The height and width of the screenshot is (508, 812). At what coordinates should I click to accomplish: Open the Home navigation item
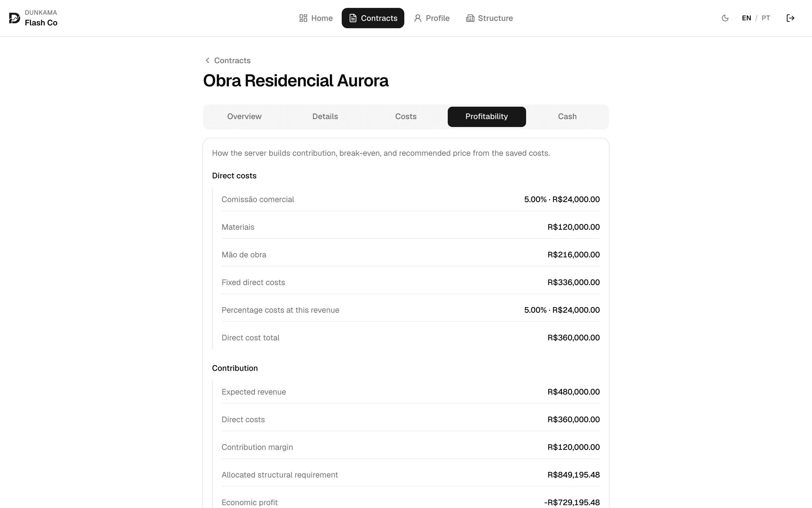pos(316,18)
